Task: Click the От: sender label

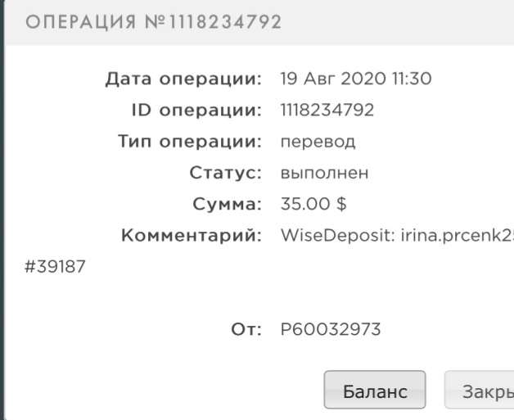Action: coord(246,330)
